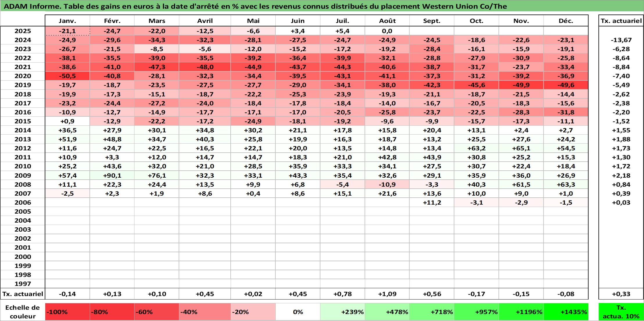
Task: Click the +65,1 cell for November 2012
Action: 521,148
